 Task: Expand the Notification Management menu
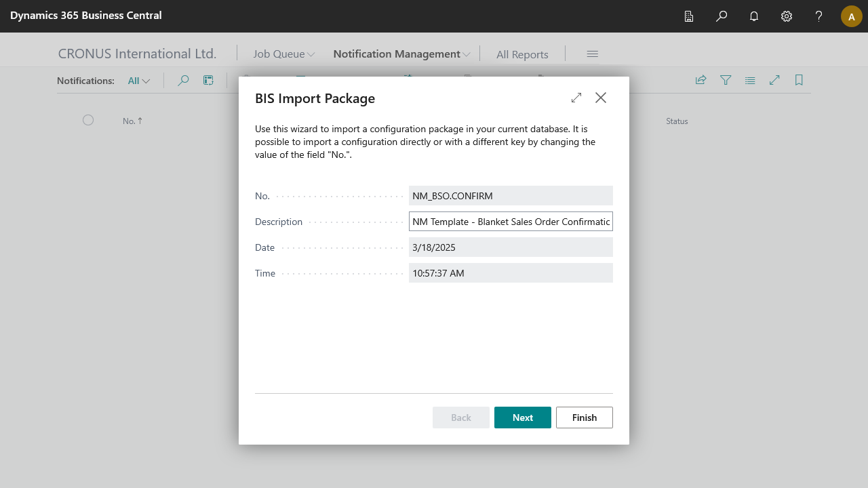point(401,54)
